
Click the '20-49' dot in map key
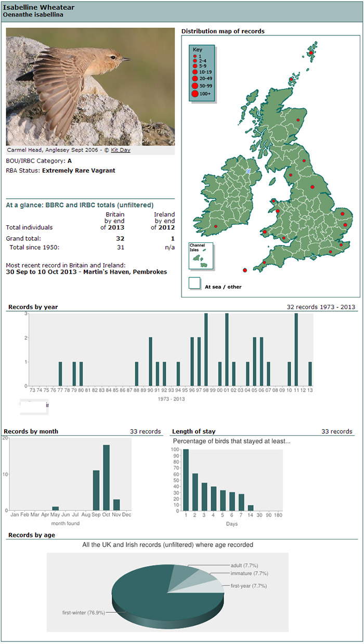coord(194,79)
